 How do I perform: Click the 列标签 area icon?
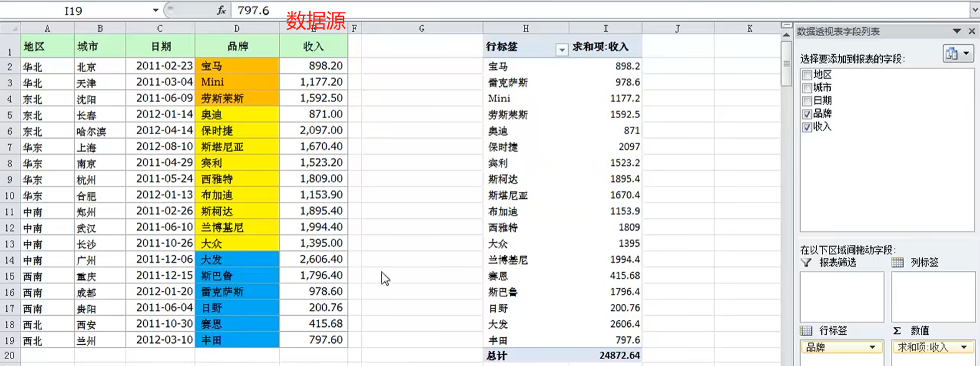897,263
